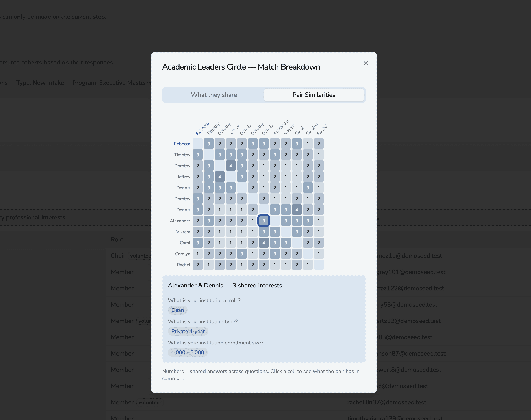Click Rebecca row, Timothy column cell
The height and width of the screenshot is (420, 531).
click(x=208, y=144)
